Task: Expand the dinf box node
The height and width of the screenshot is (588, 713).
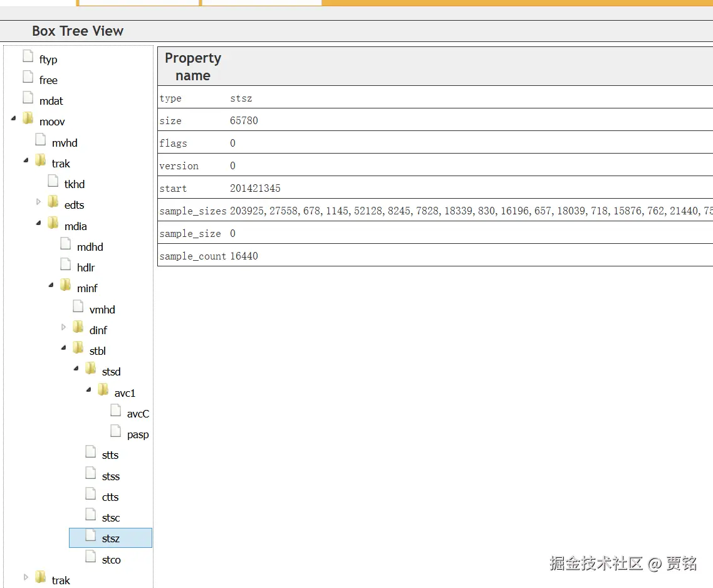Action: [x=64, y=327]
